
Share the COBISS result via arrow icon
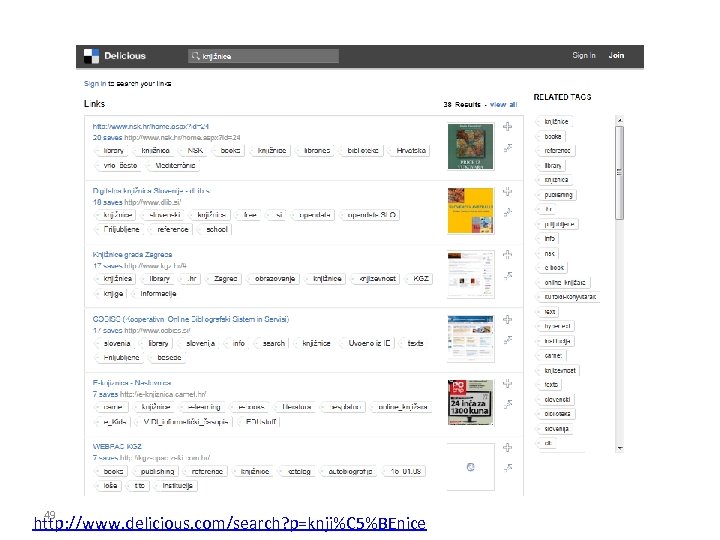click(x=508, y=340)
